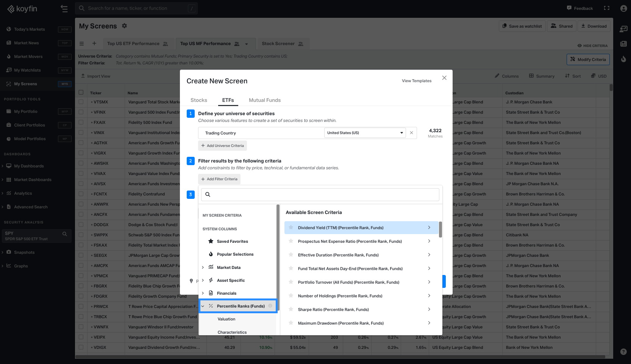Star Maximum Drawdown percentile criterion

[x=291, y=323]
